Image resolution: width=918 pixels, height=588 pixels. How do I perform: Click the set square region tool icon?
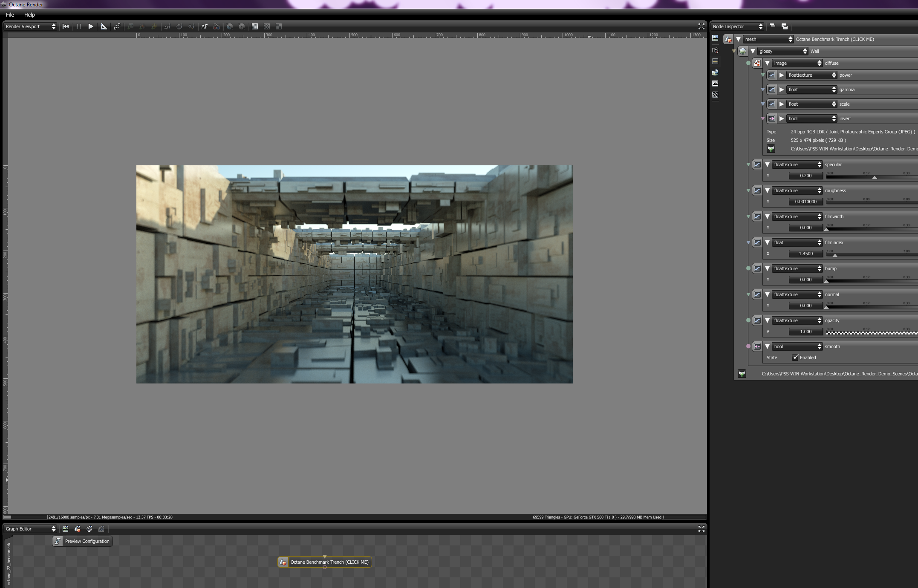104,26
